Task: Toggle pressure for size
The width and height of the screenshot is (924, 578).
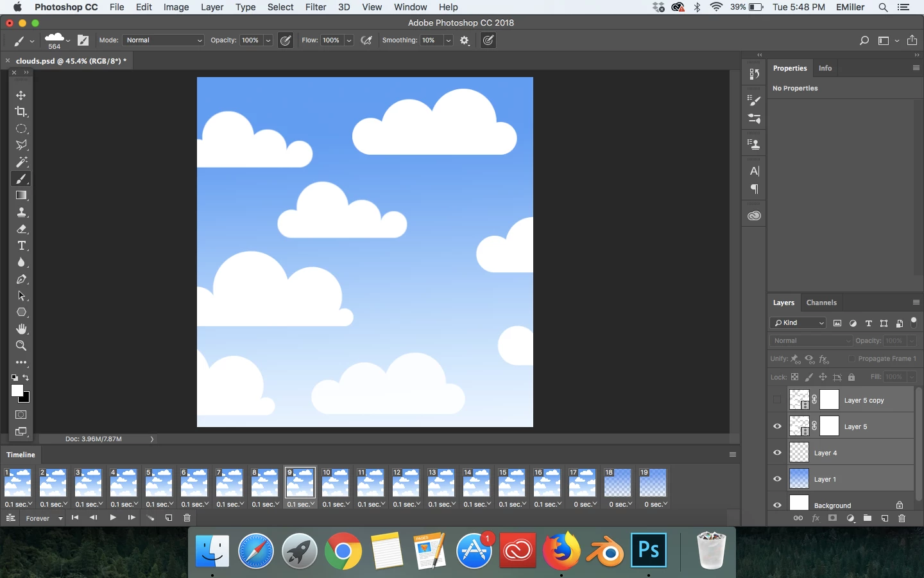Action: tap(488, 40)
